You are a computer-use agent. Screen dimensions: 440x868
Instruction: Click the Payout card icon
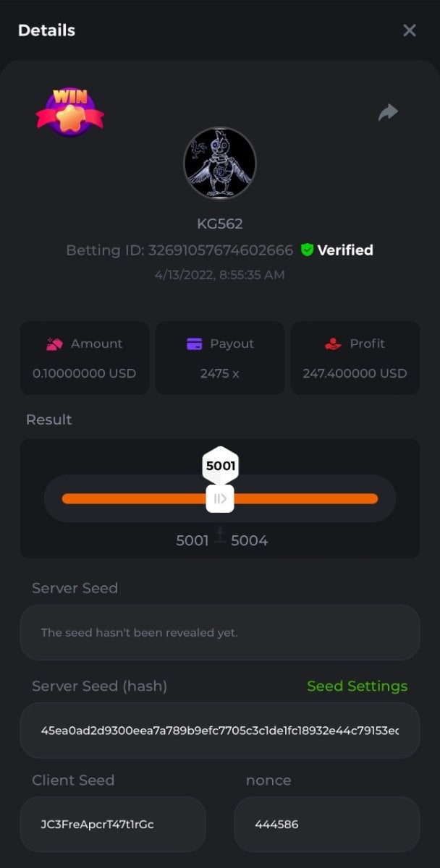(x=194, y=344)
